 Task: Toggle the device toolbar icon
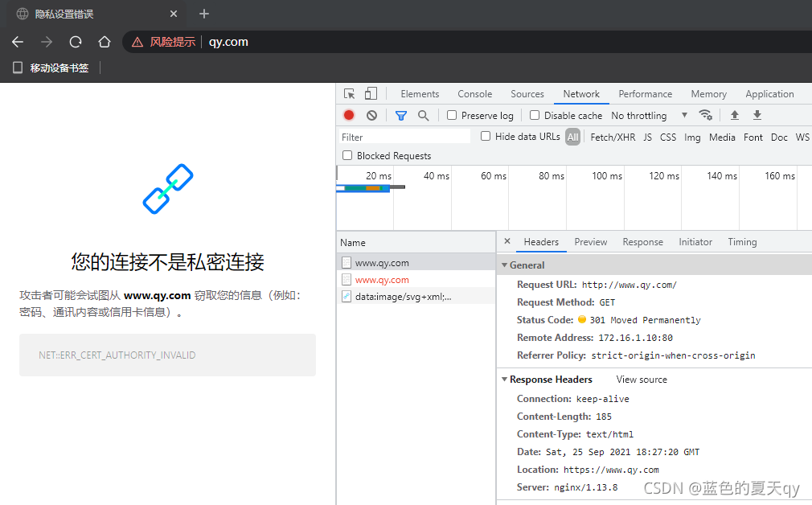371,94
